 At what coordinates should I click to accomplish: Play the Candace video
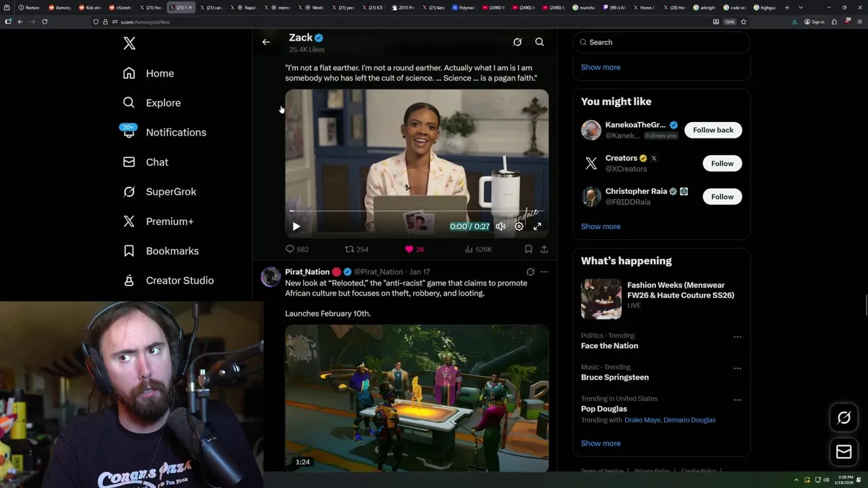click(296, 226)
